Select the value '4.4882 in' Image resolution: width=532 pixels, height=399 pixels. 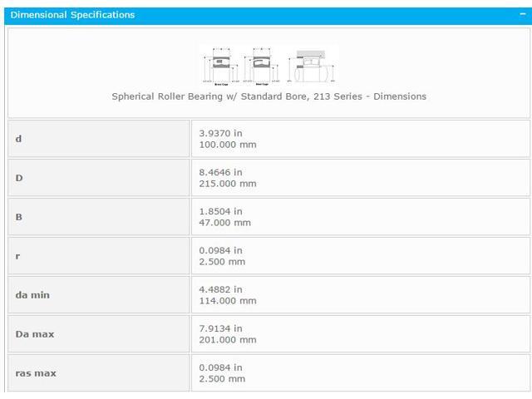[x=220, y=289]
